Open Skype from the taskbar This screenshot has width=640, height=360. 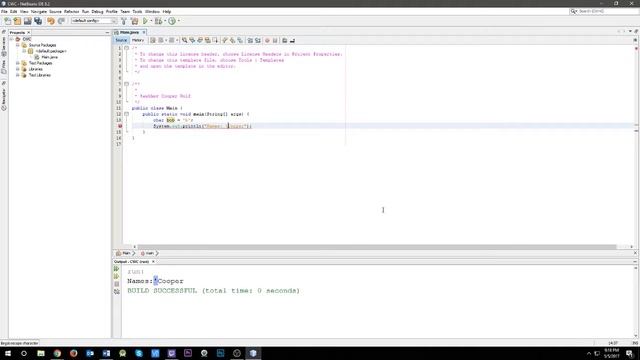point(139,353)
